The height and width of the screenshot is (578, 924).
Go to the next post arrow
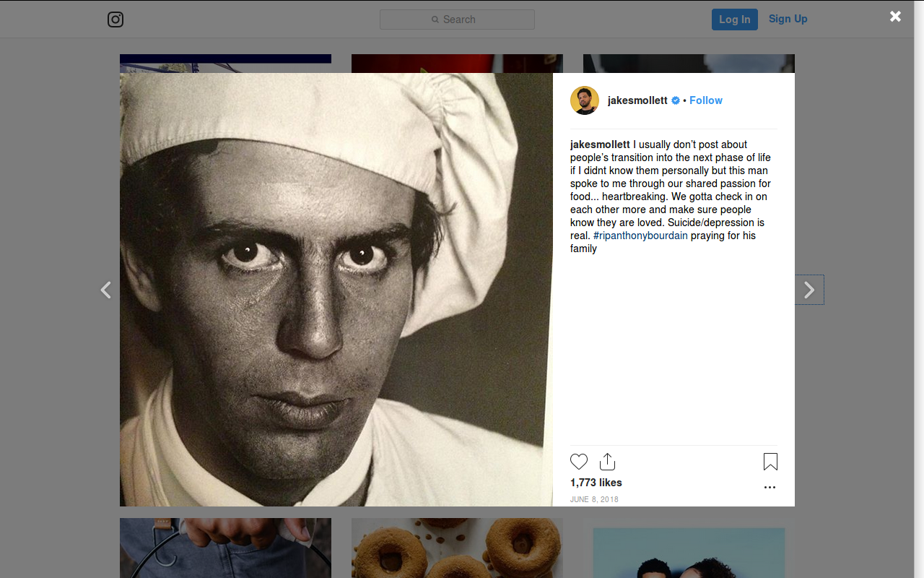(x=809, y=290)
